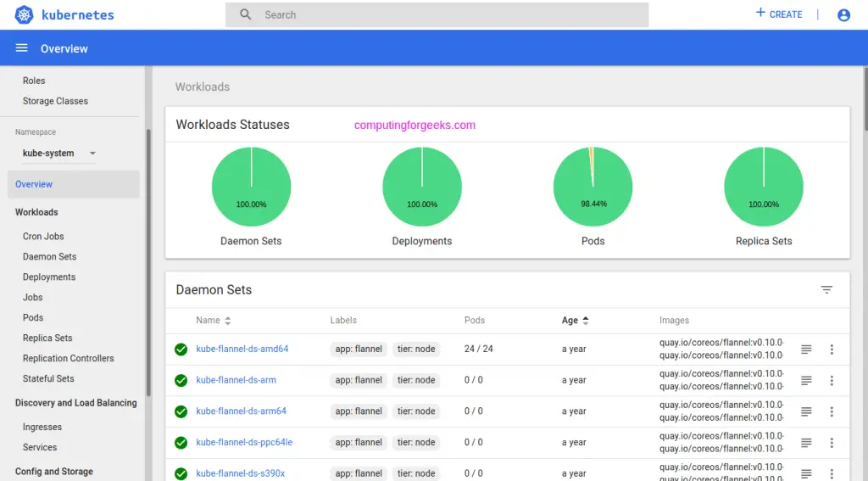Focus the Search input field
This screenshot has width=868, height=481.
tap(437, 15)
